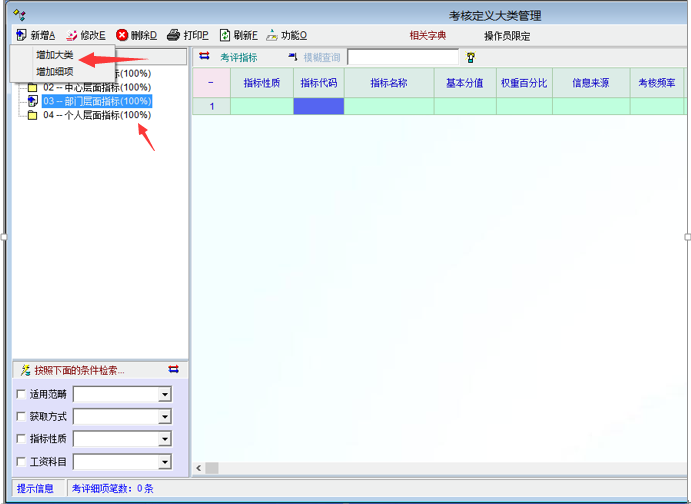Open the 适用范畴 dropdown list

pos(165,395)
